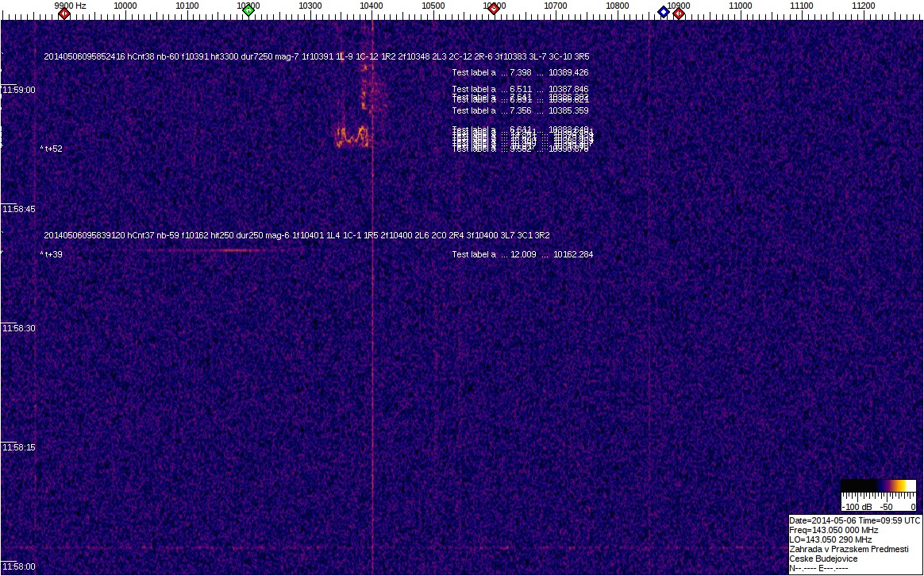The image size is (924, 576).
Task: Click the red diamond marker at 10600 Hz
Action: click(494, 9)
